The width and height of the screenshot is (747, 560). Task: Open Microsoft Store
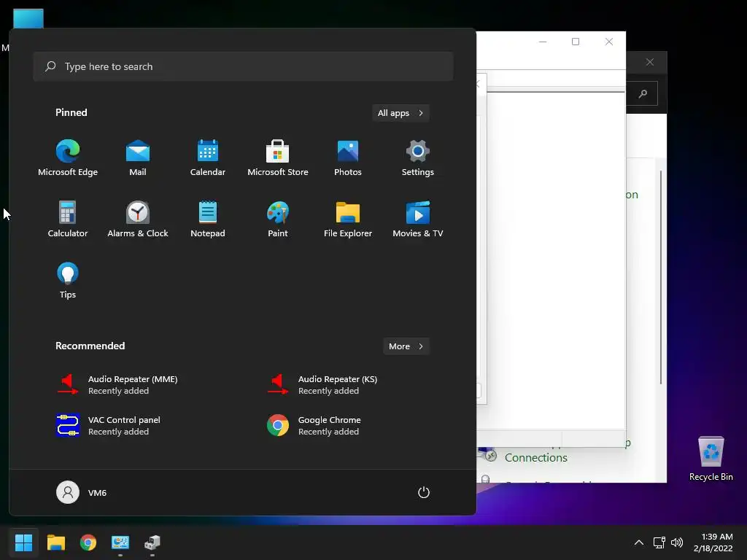click(278, 158)
